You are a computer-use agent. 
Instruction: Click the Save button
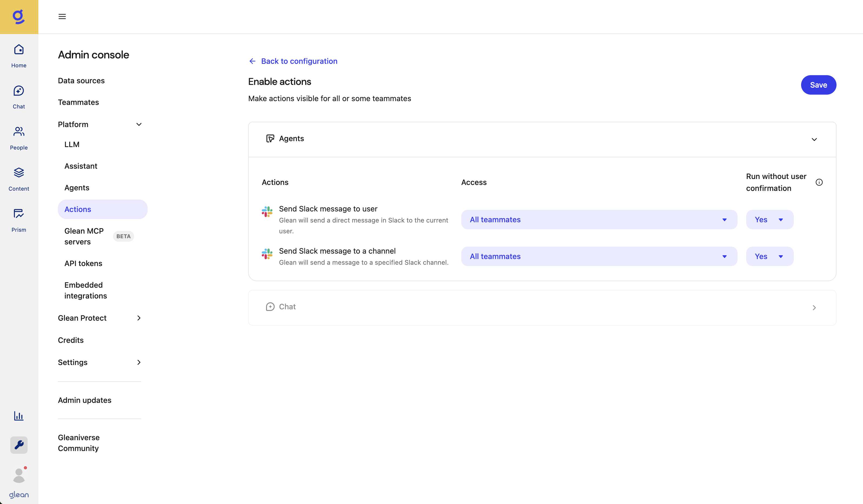pos(818,85)
